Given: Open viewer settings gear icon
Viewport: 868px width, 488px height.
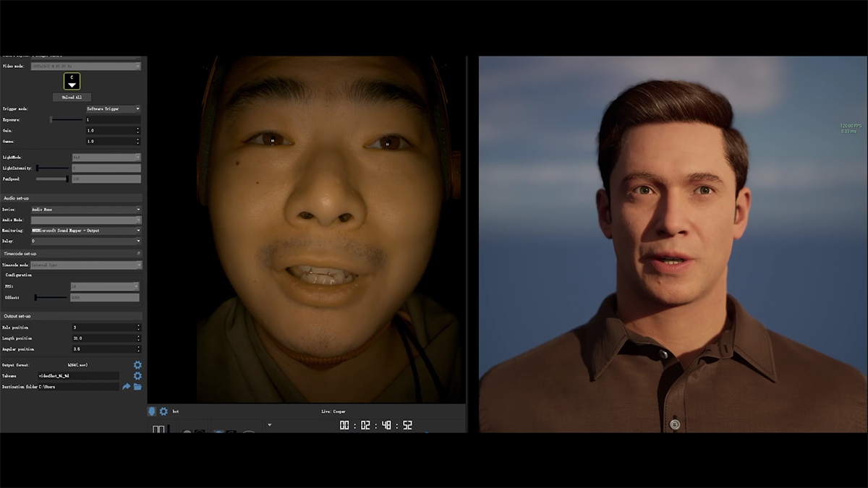Looking at the screenshot, I should (x=163, y=411).
